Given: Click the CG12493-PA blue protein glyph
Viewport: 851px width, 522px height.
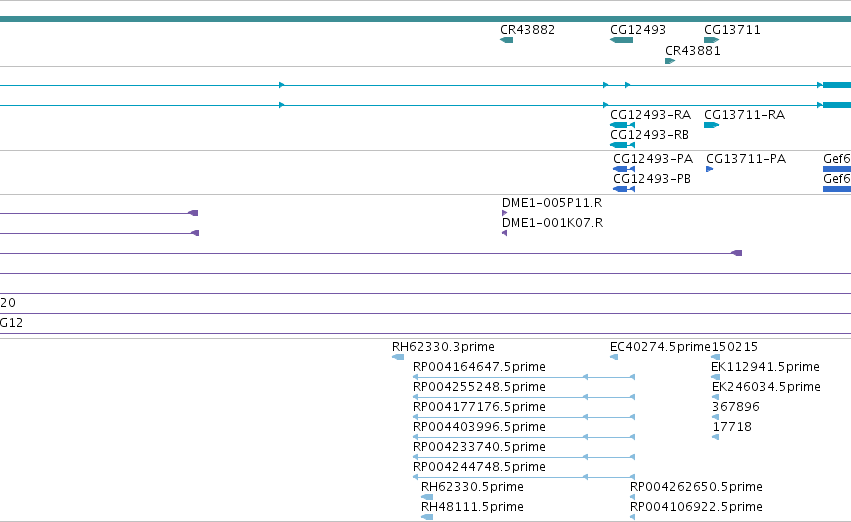Looking at the screenshot, I should click(x=624, y=169).
